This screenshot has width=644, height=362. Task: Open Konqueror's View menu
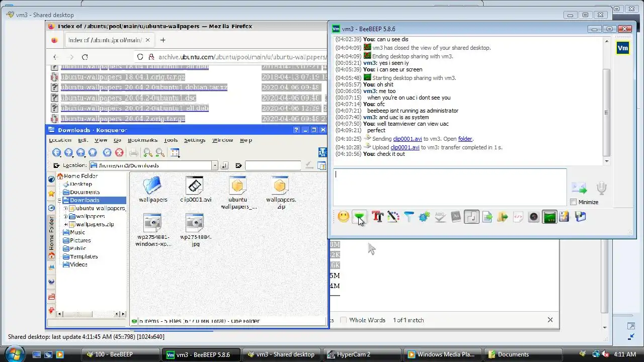101,140
